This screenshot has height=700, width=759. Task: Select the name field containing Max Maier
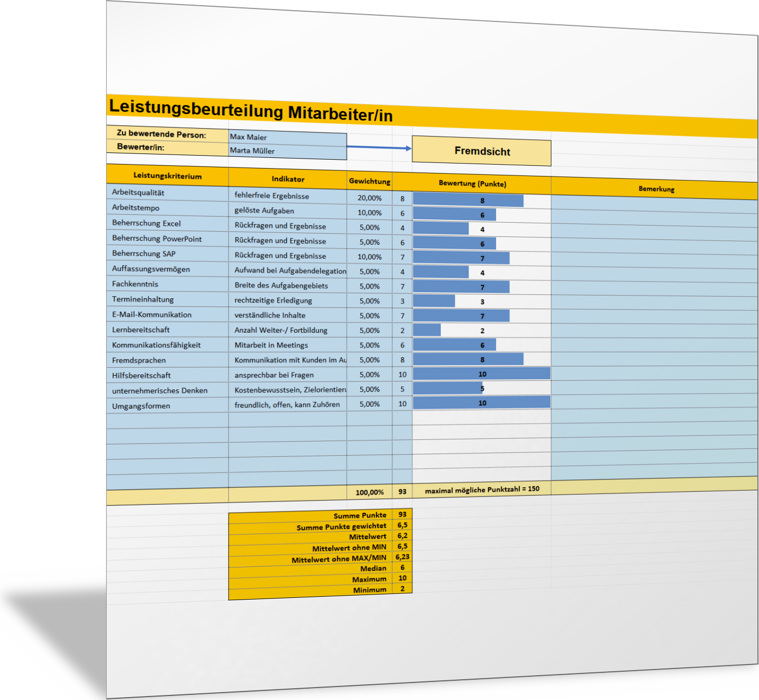(288, 138)
